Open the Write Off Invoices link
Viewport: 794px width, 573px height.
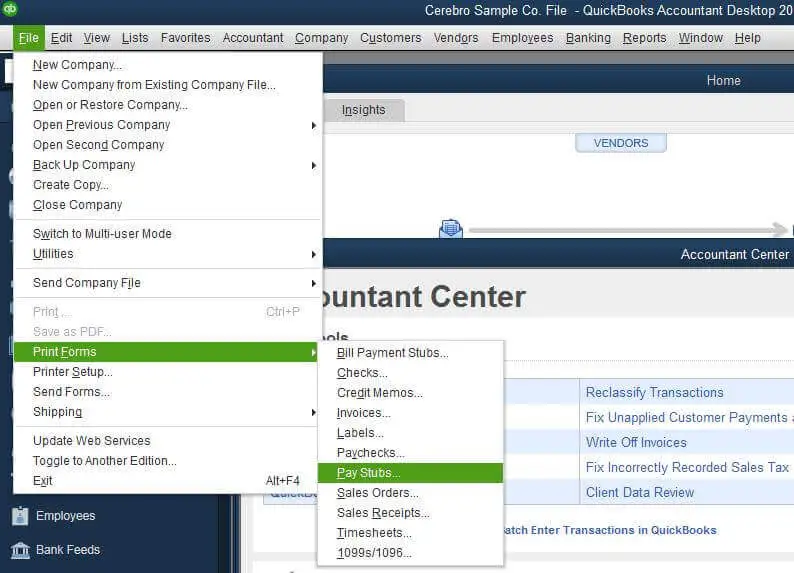pos(636,442)
